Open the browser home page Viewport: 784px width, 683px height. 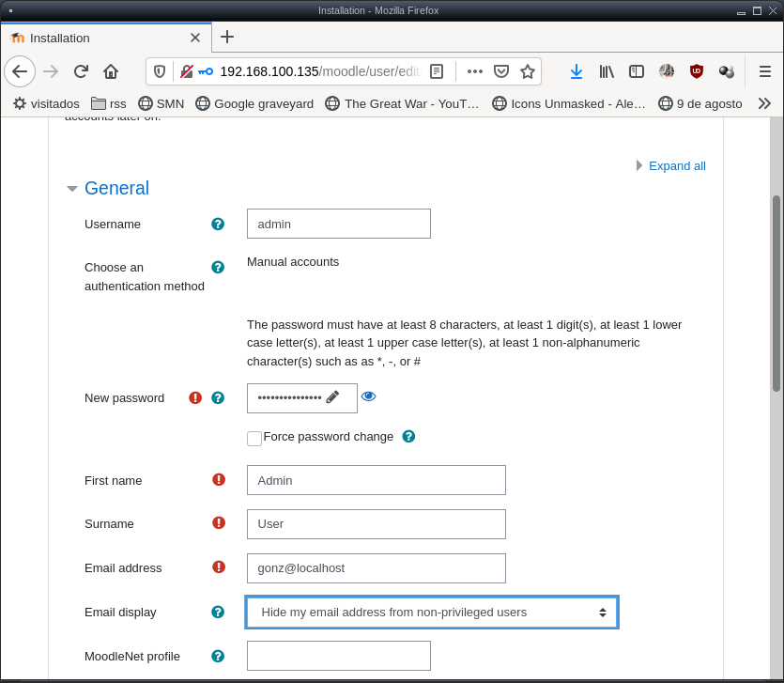(111, 71)
